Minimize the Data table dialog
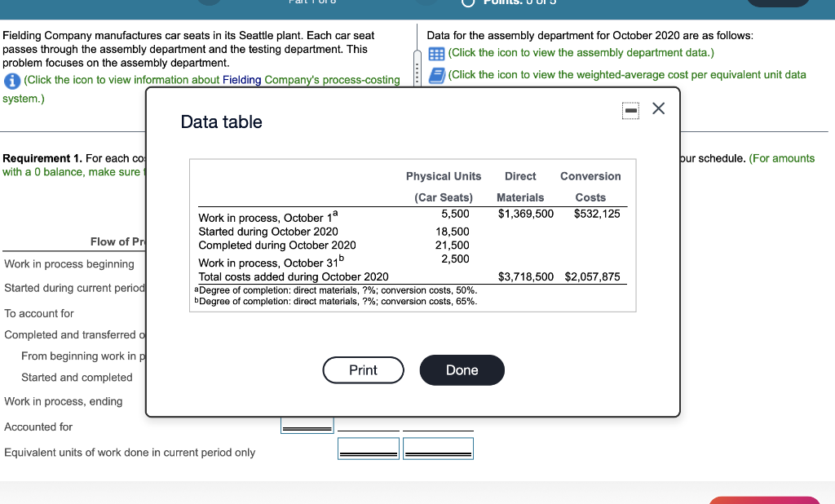Screen dimensions: 835x504 [630, 110]
